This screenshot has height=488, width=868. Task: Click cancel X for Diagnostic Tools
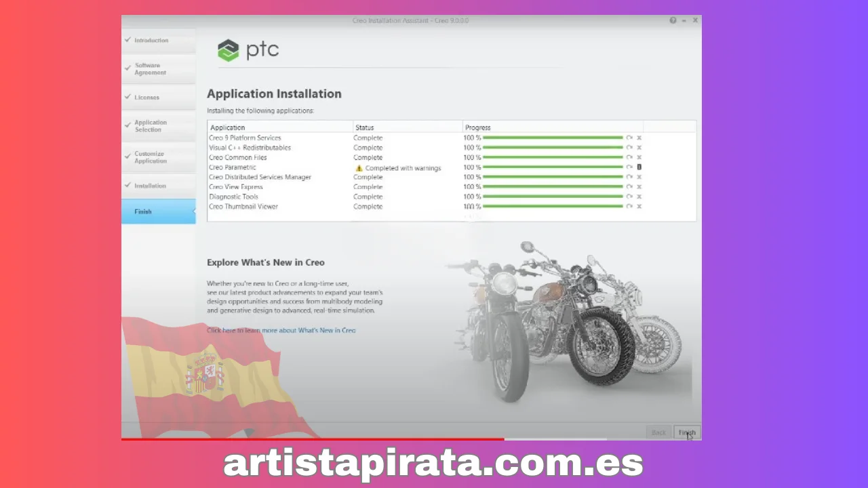[x=639, y=197]
